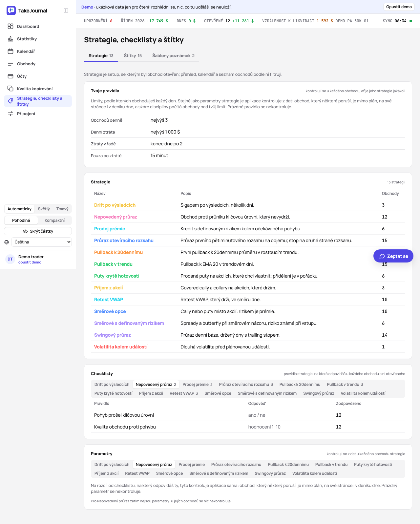Image resolution: width=420 pixels, height=524 pixels.
Task: Select Pohodlná density
Action: coord(21,220)
